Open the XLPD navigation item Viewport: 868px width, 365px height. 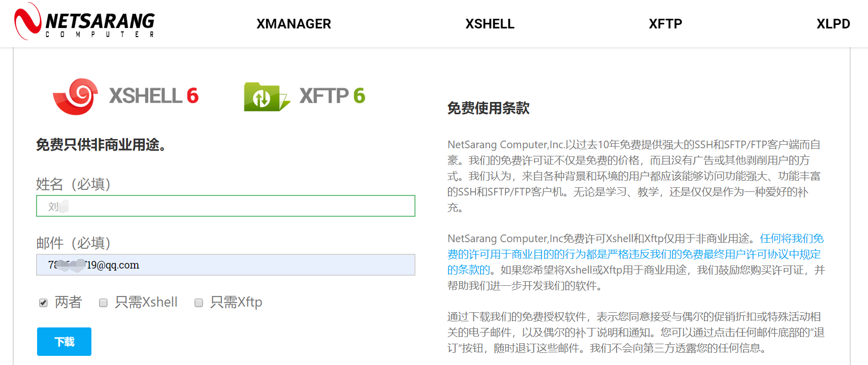[833, 24]
